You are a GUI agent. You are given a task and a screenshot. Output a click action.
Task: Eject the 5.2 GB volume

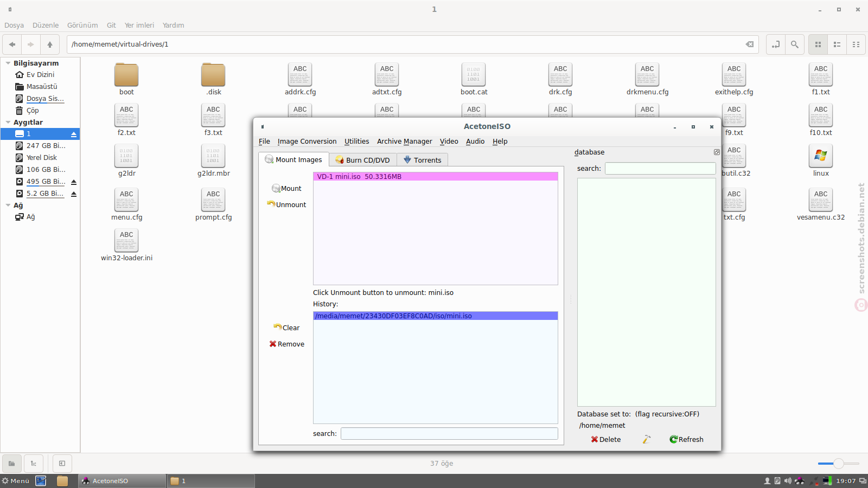(x=74, y=194)
